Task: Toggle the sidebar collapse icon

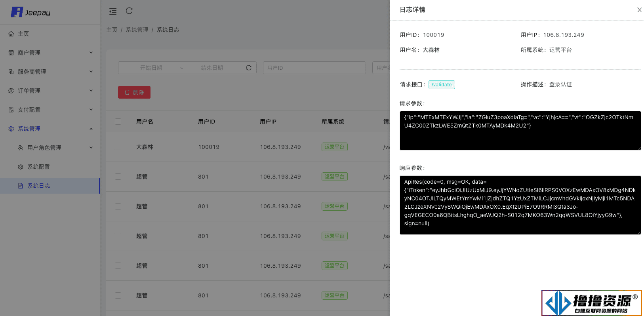Action: coord(113,11)
